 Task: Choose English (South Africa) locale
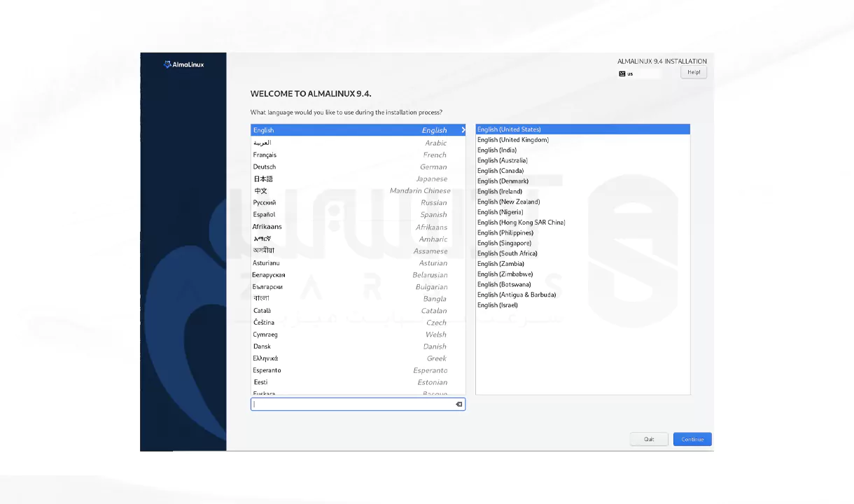pyautogui.click(x=582, y=253)
